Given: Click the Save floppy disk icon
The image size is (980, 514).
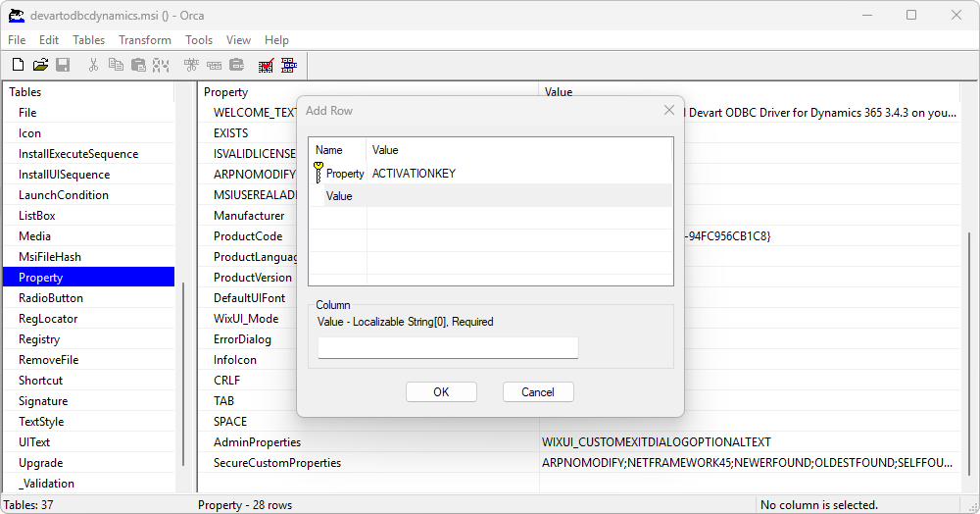Looking at the screenshot, I should tap(63, 65).
